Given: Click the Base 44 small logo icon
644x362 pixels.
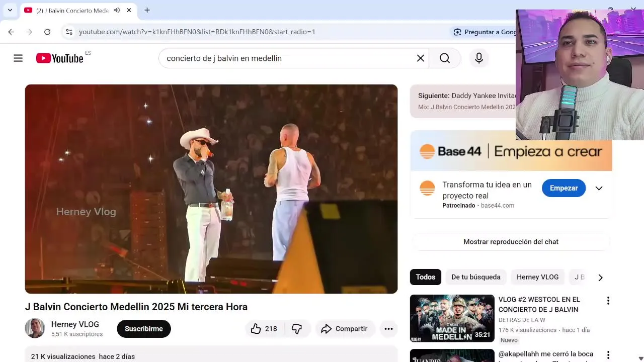Looking at the screenshot, I should point(427,188).
